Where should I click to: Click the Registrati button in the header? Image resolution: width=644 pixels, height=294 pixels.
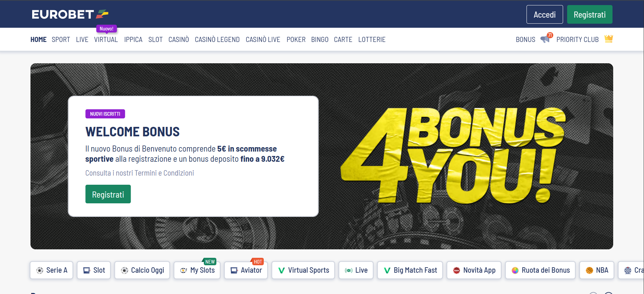click(x=590, y=15)
